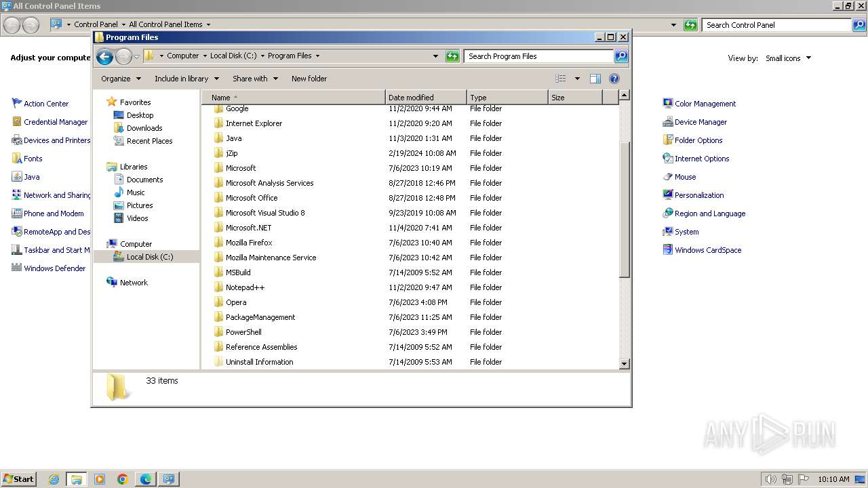
Task: Expand the Program Files breadcrumb arrow
Action: pos(317,56)
